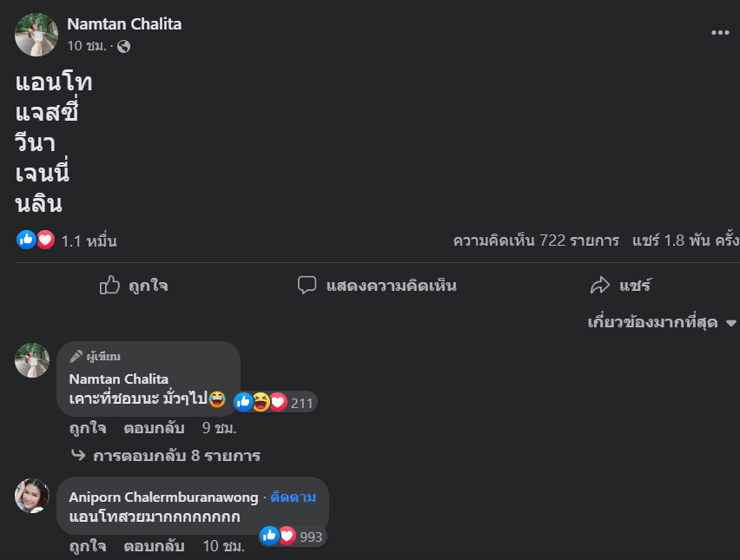Viewport: 740px width, 560px height.
Task: Click the speech bubble comment icon
Action: click(307, 285)
